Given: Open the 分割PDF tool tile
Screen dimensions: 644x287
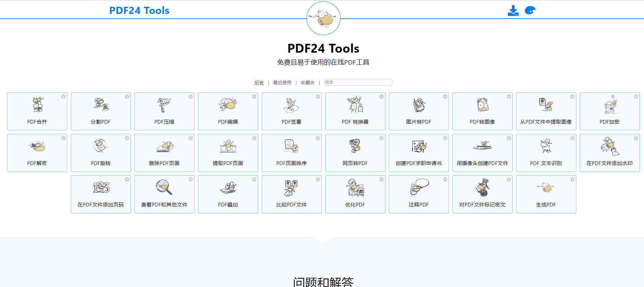Looking at the screenshot, I should tap(101, 111).
